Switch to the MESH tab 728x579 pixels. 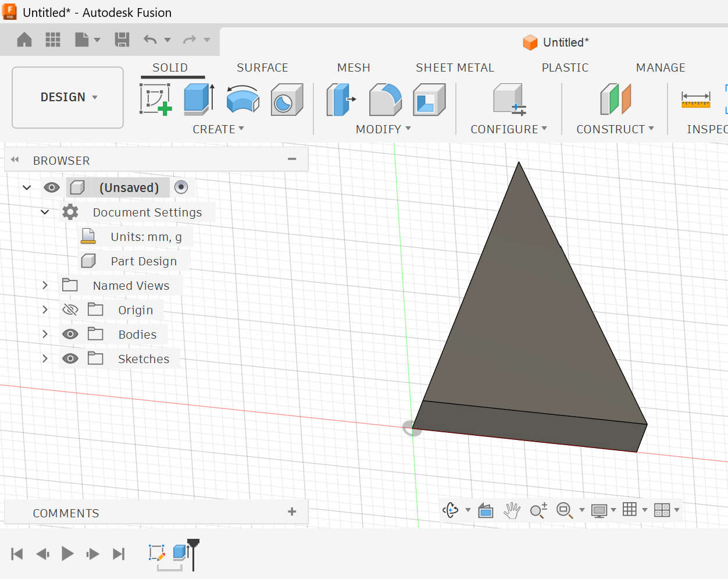tap(354, 68)
